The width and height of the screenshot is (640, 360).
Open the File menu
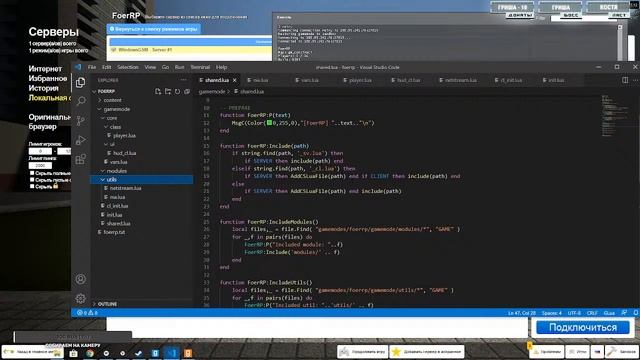[x=92, y=67]
